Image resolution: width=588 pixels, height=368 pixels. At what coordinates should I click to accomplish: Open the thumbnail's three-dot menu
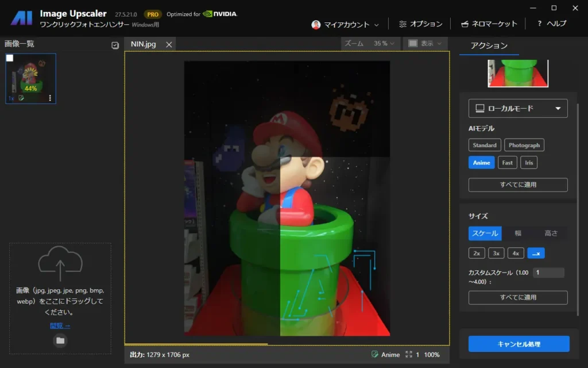pyautogui.click(x=50, y=98)
